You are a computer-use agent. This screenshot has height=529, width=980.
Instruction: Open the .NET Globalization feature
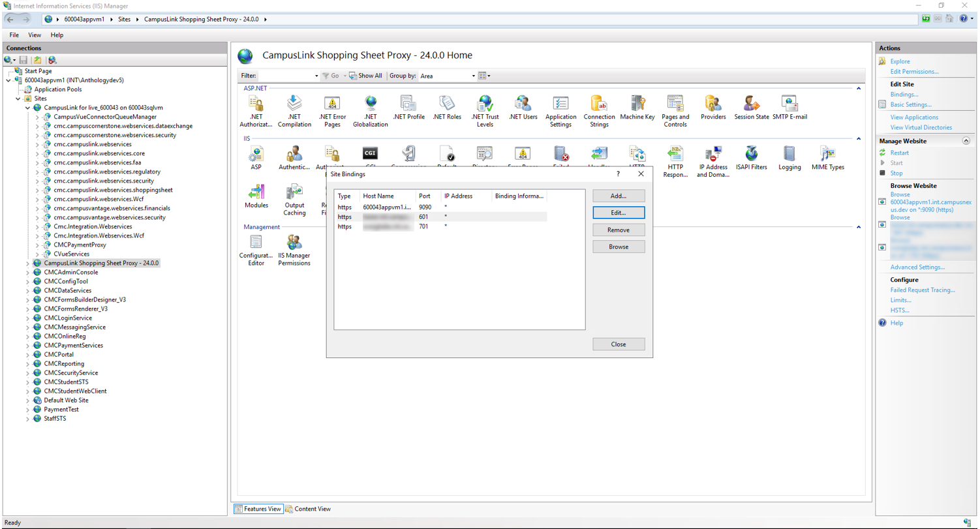pos(371,111)
